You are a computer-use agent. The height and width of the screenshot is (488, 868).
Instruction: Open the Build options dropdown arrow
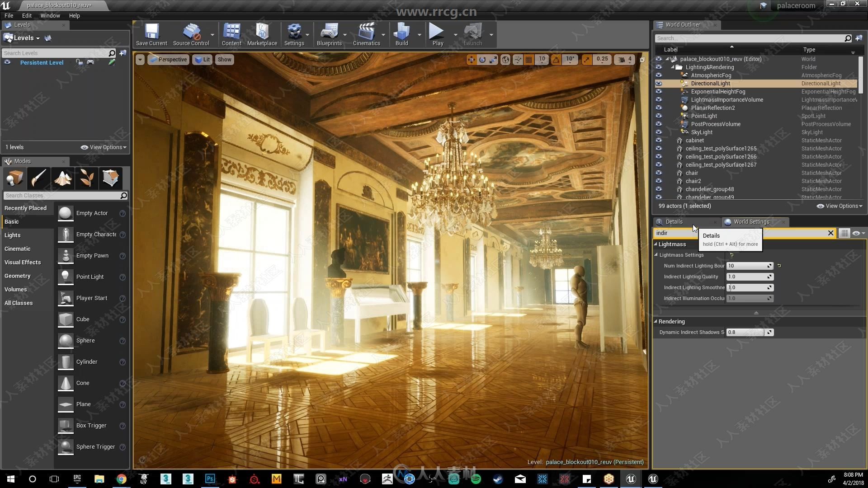[419, 35]
